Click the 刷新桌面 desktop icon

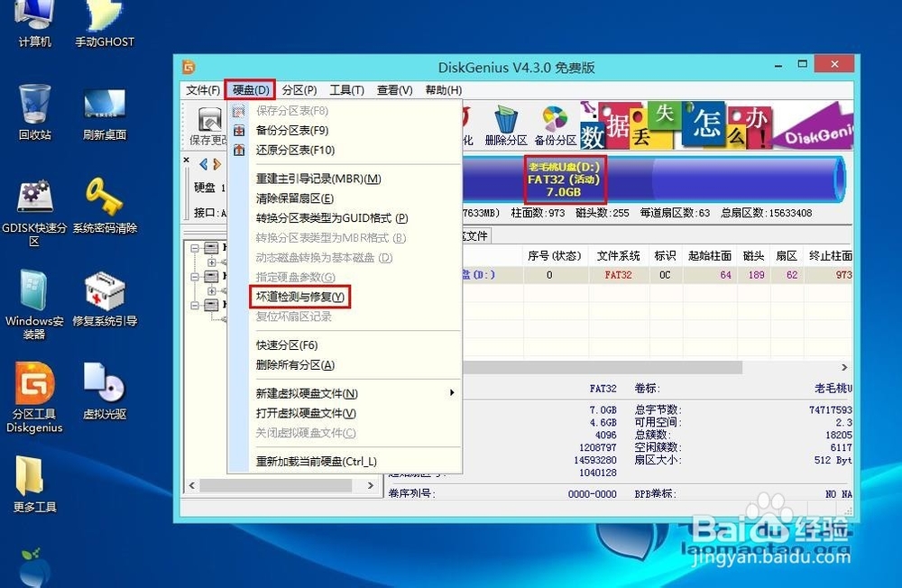coord(104,112)
